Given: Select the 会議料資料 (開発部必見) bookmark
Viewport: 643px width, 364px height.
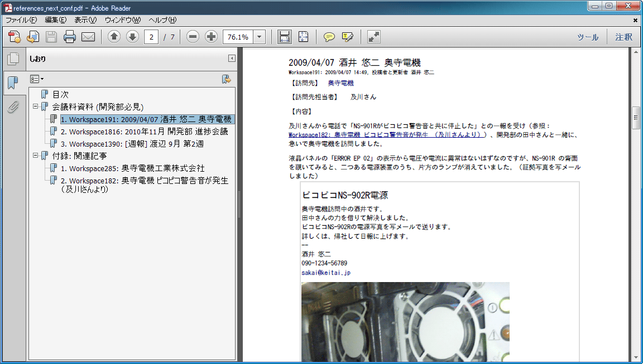Looking at the screenshot, I should (x=98, y=107).
